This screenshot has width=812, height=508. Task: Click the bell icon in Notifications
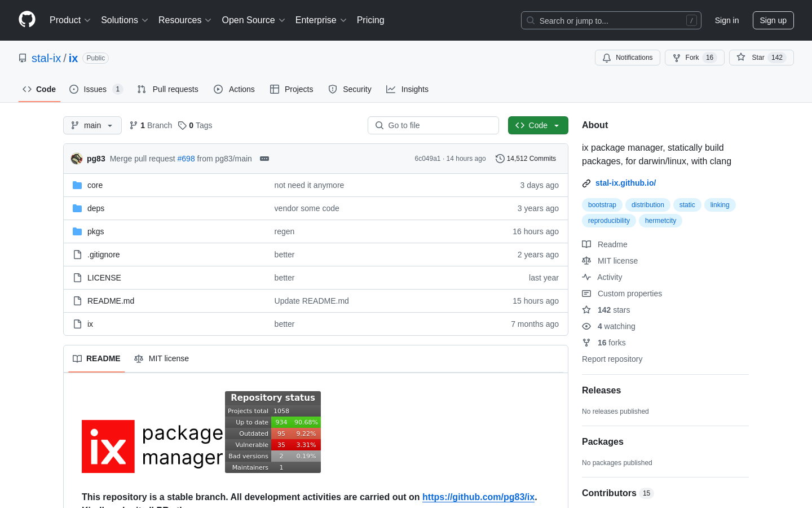pos(607,58)
